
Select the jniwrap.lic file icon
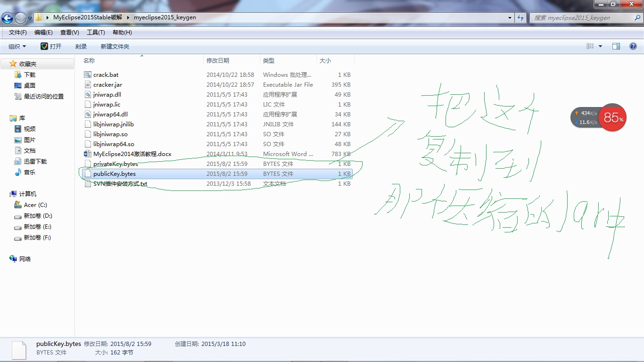pos(88,104)
